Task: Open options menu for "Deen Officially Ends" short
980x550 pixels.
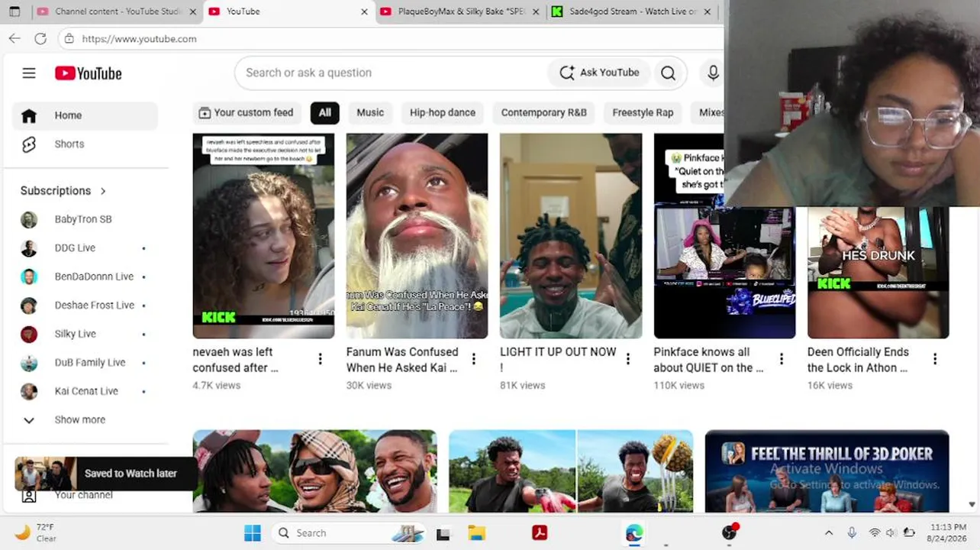Action: coord(935,359)
